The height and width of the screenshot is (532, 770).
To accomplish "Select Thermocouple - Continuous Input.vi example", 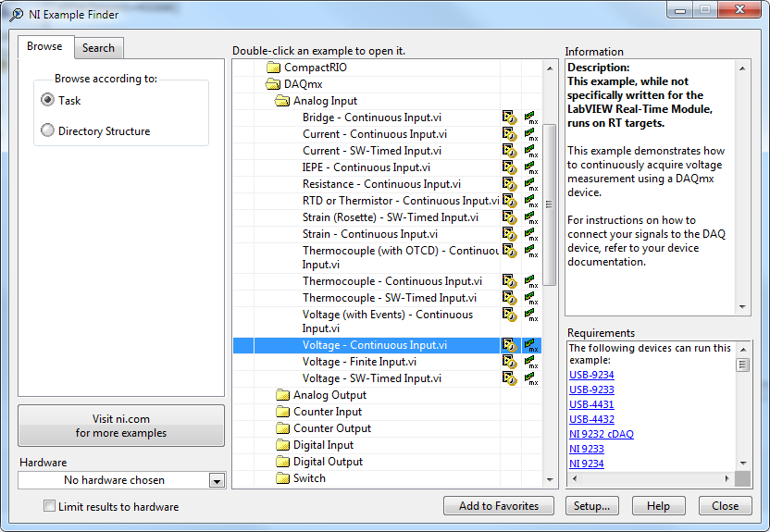I will [x=391, y=281].
